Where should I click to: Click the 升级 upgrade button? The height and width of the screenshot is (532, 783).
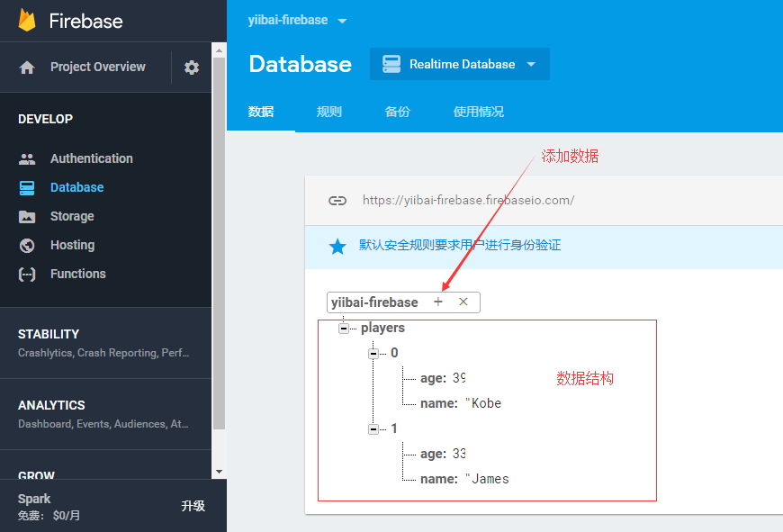193,506
